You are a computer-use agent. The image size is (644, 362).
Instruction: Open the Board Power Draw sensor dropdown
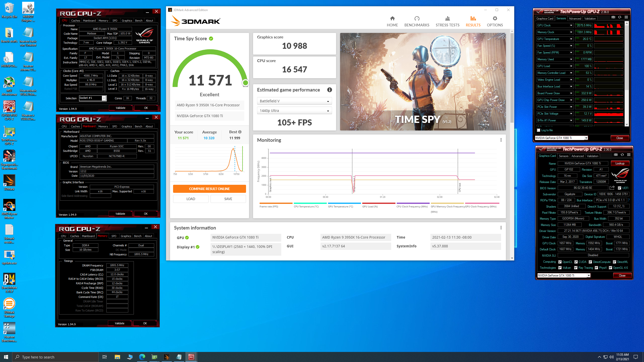571,93
